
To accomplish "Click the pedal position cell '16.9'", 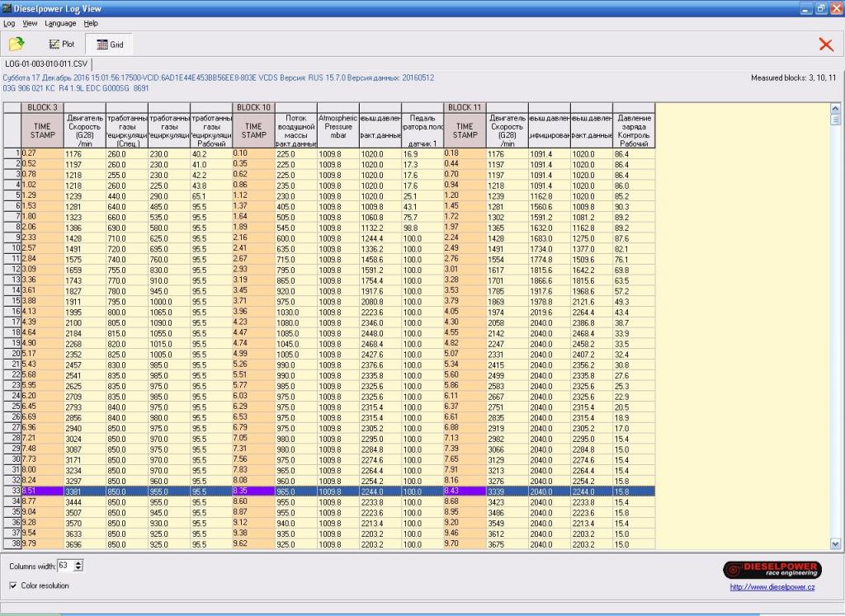I will tap(422, 153).
